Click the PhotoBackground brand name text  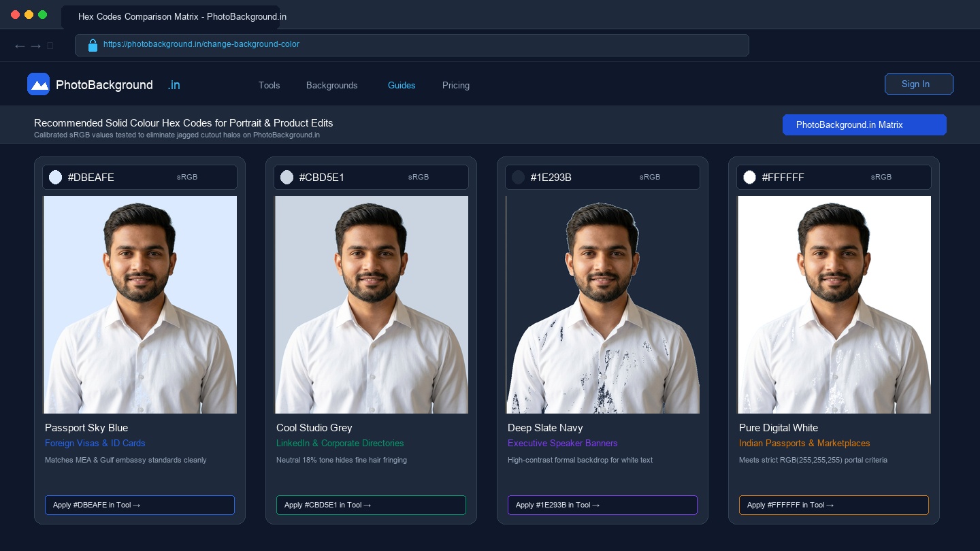[104, 85]
